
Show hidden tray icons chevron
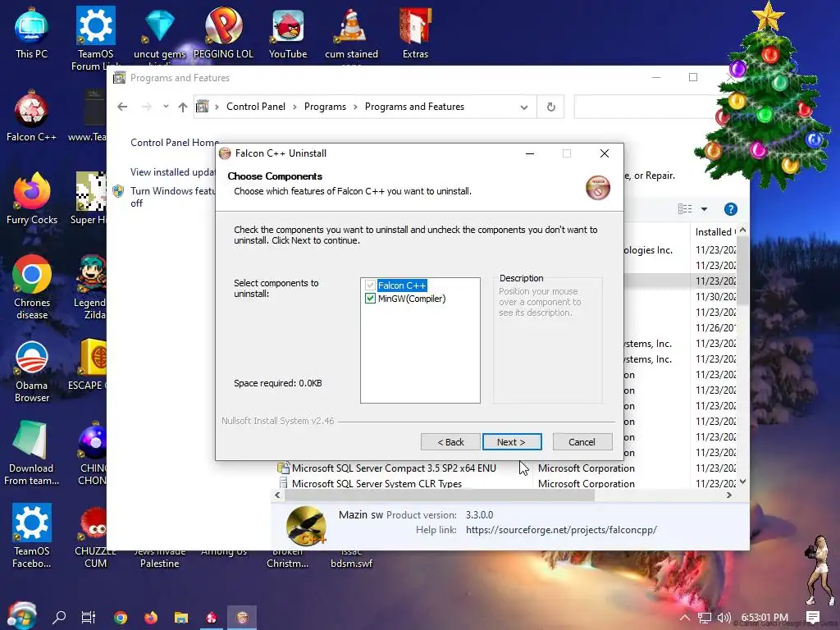click(x=685, y=618)
